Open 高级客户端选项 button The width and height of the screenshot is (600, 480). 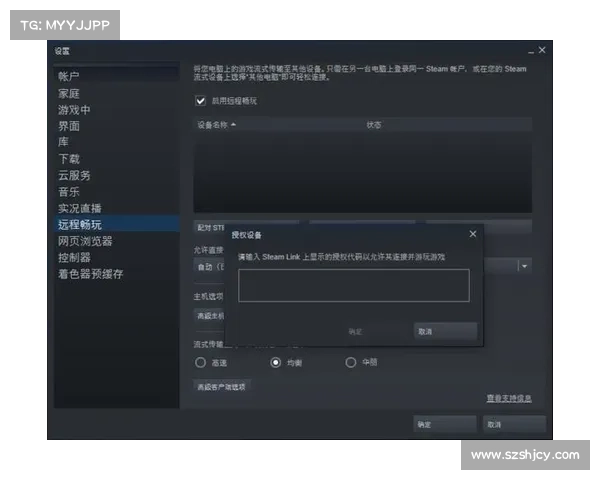pyautogui.click(x=222, y=387)
